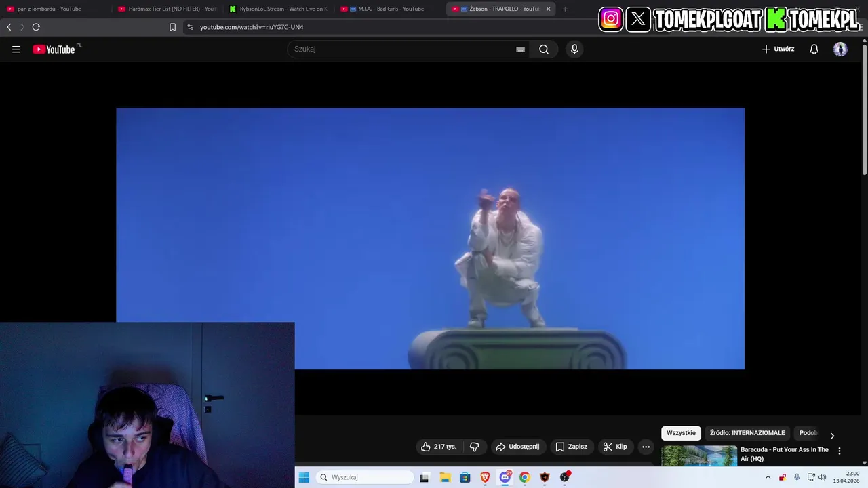Open the account avatar menu
The image size is (868, 488).
[840, 49]
